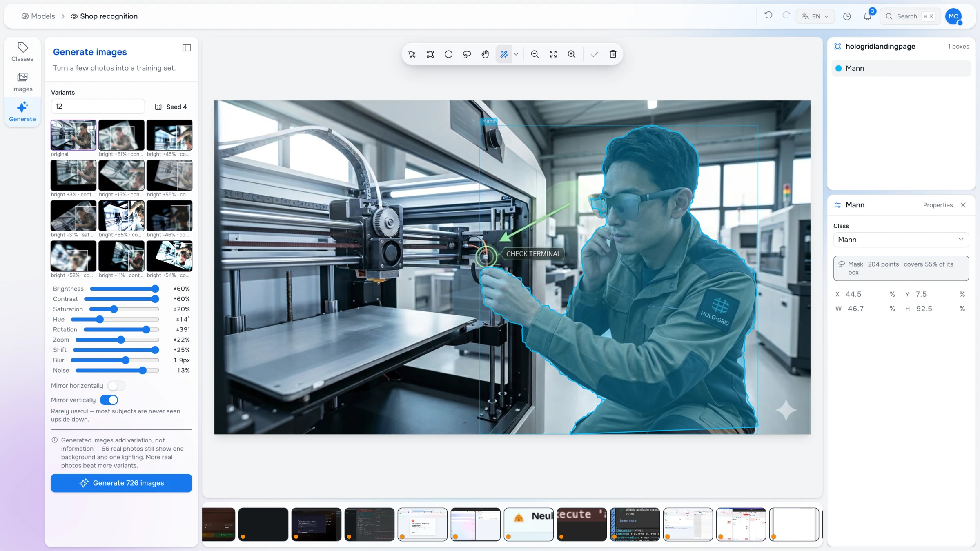This screenshot has height=551, width=980.
Task: Select the lasso tool
Action: pos(467,54)
